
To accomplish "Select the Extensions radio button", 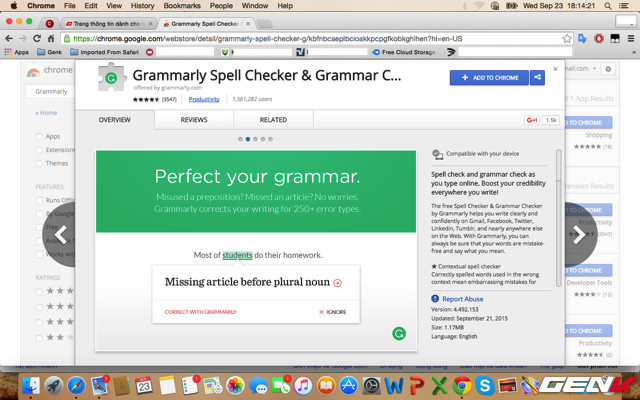I will coord(39,150).
